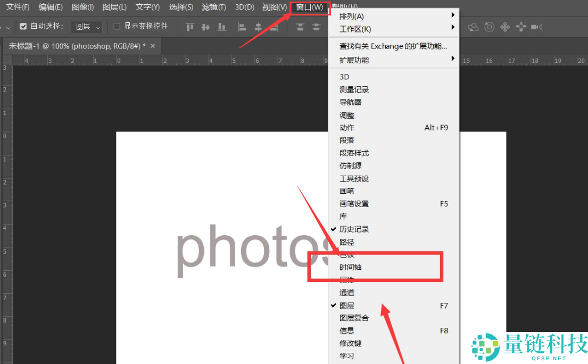Select the 3D pan icon in options bar

click(505, 27)
